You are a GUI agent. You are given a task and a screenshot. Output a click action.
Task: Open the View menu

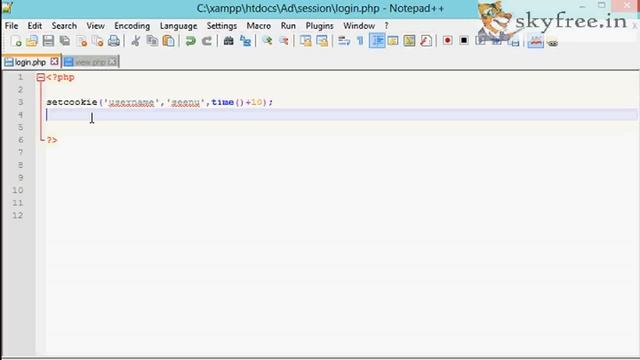(96, 26)
